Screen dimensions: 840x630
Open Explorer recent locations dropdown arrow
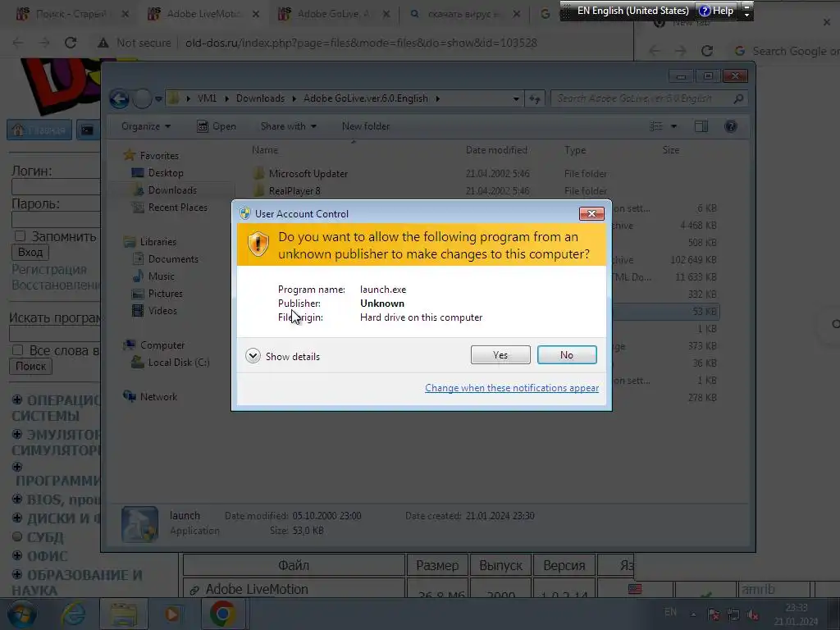pyautogui.click(x=158, y=98)
